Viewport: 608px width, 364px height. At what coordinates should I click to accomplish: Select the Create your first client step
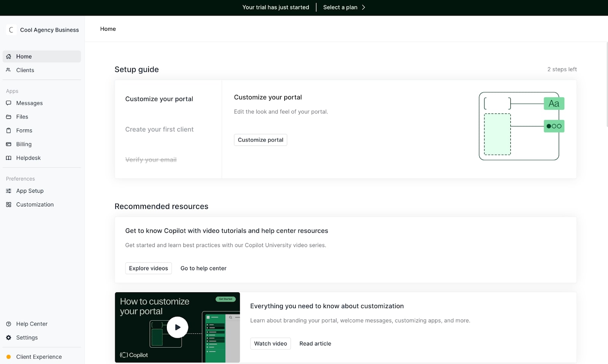tap(159, 129)
